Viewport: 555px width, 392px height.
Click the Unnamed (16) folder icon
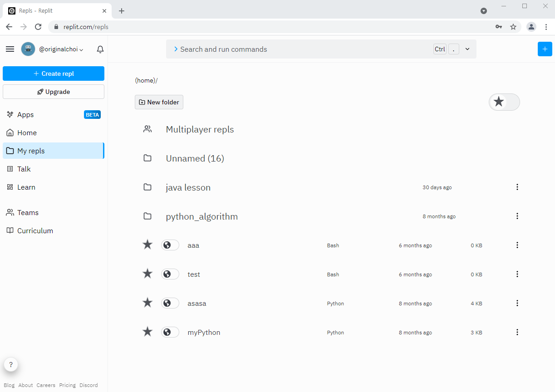(x=147, y=158)
